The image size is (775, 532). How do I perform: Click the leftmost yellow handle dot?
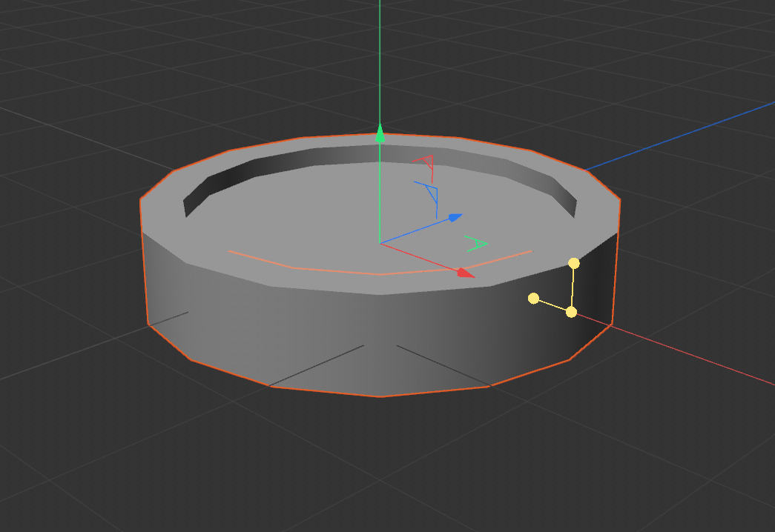[x=533, y=299]
